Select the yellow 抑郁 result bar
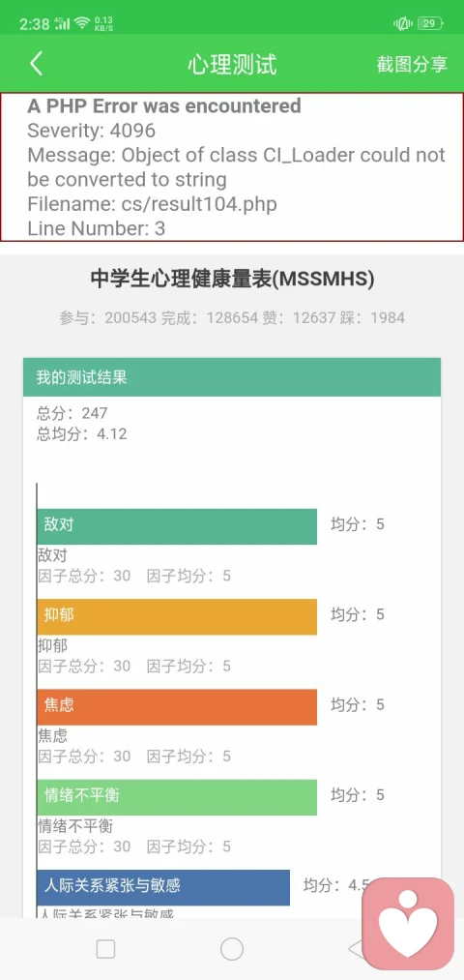This screenshot has width=464, height=980. click(x=177, y=617)
